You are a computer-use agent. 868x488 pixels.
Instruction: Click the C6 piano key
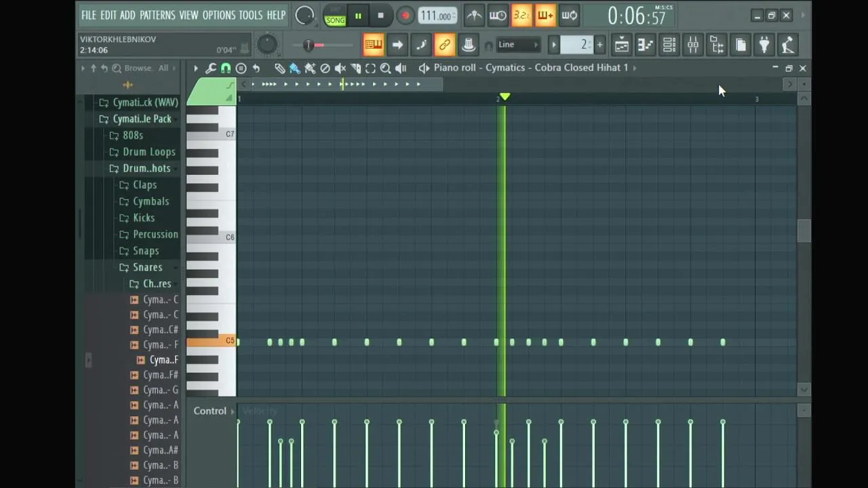tap(211, 238)
